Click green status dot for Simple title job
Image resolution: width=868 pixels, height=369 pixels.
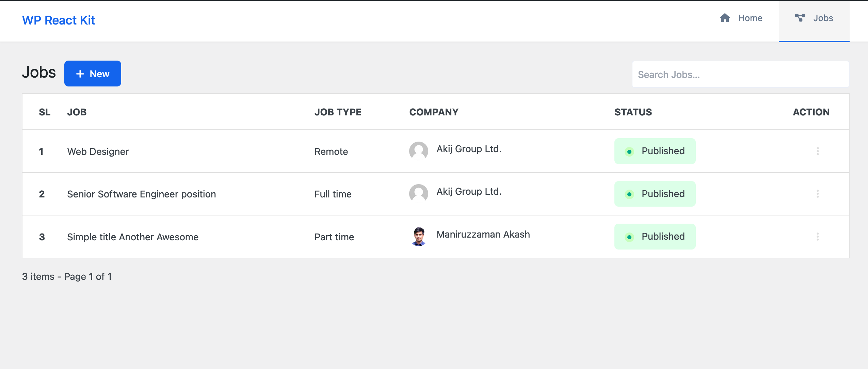point(629,237)
